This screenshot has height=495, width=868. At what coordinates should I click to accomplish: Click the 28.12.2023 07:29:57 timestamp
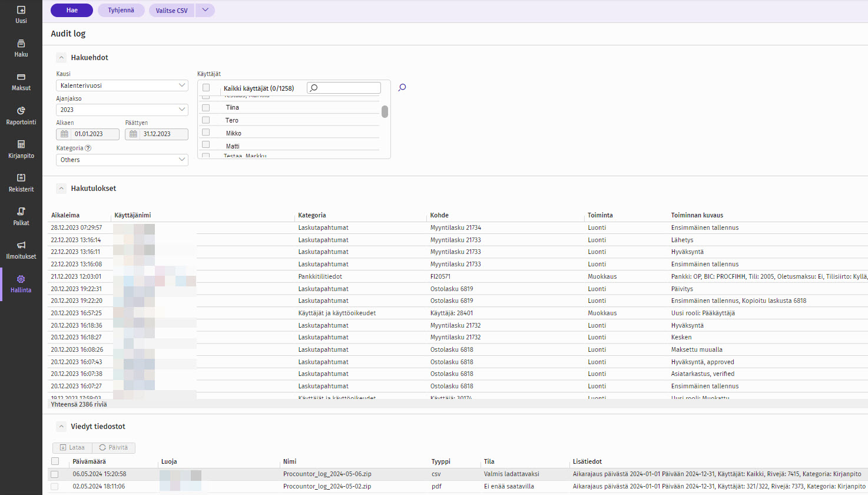click(77, 227)
